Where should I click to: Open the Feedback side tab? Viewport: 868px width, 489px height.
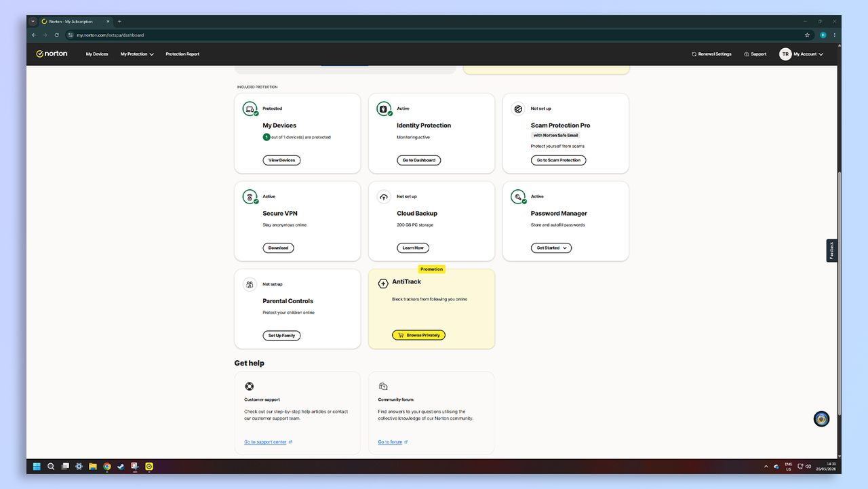click(x=831, y=251)
